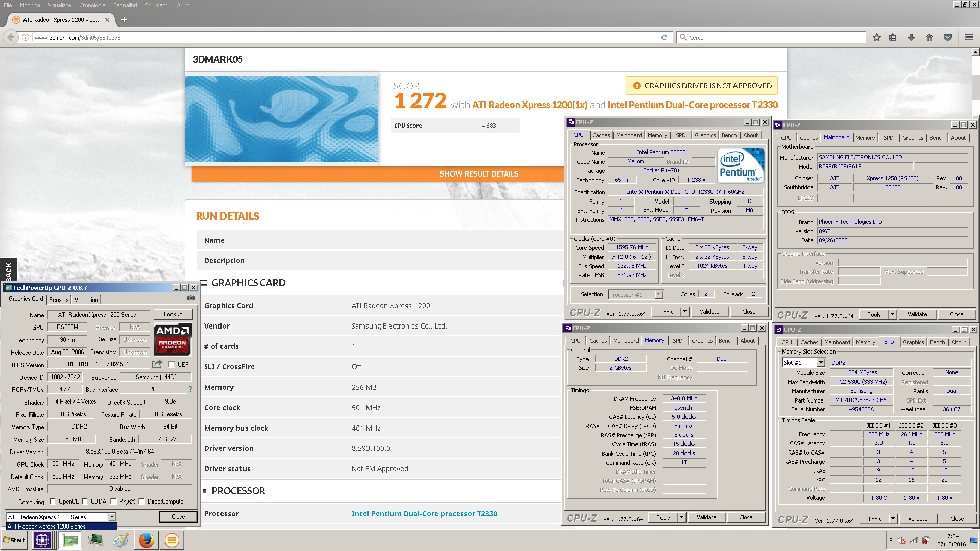Show hidden tray icons with the double chevron
The image size is (980, 551).
point(891,540)
